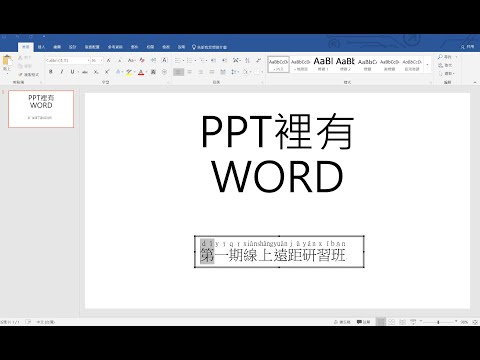Click the Center alignment icon
The width and height of the screenshot is (480, 360).
pyautogui.click(x=189, y=72)
